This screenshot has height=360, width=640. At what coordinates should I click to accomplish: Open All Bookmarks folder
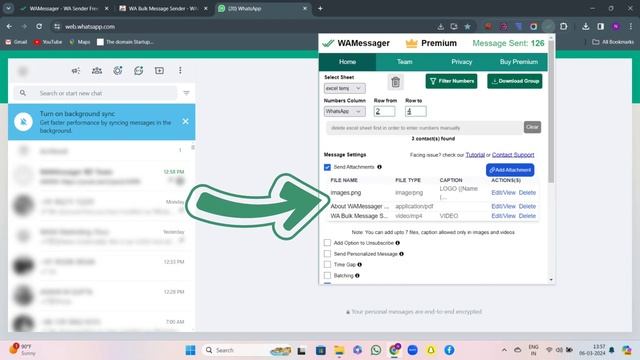[613, 42]
